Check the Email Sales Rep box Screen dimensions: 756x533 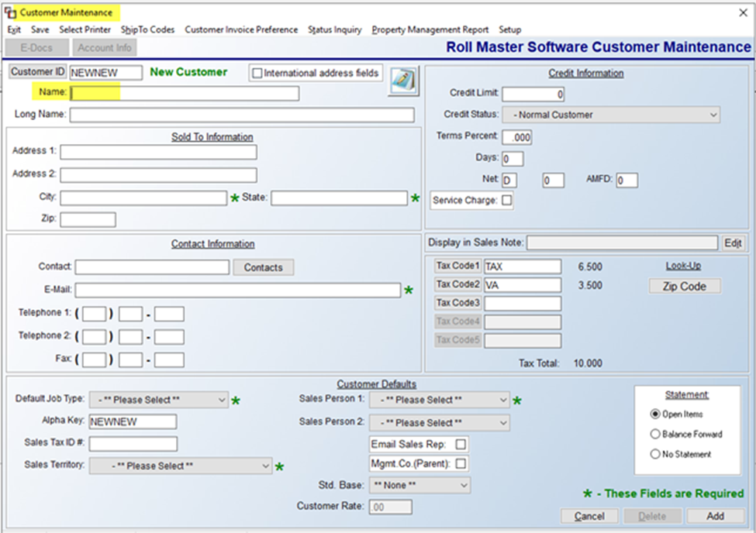[461, 444]
